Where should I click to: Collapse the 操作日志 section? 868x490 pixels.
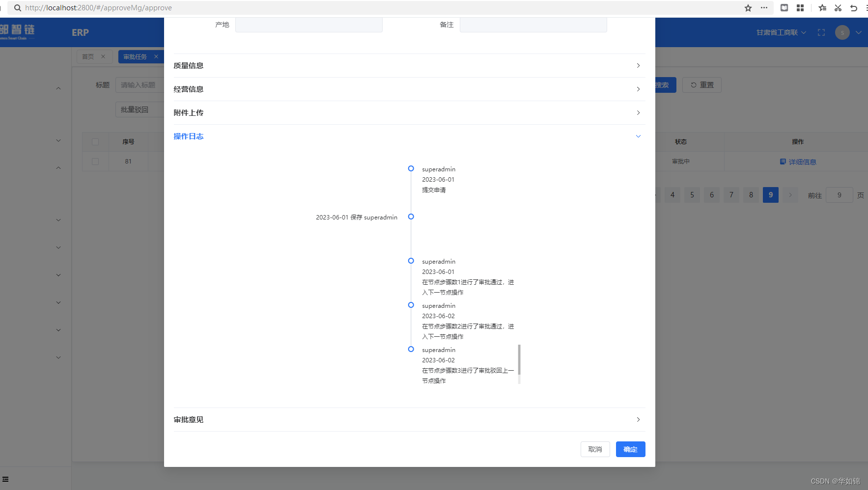pyautogui.click(x=638, y=136)
